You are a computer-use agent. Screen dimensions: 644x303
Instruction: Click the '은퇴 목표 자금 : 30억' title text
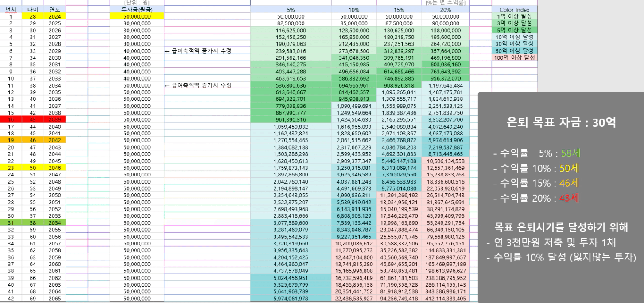561,123
